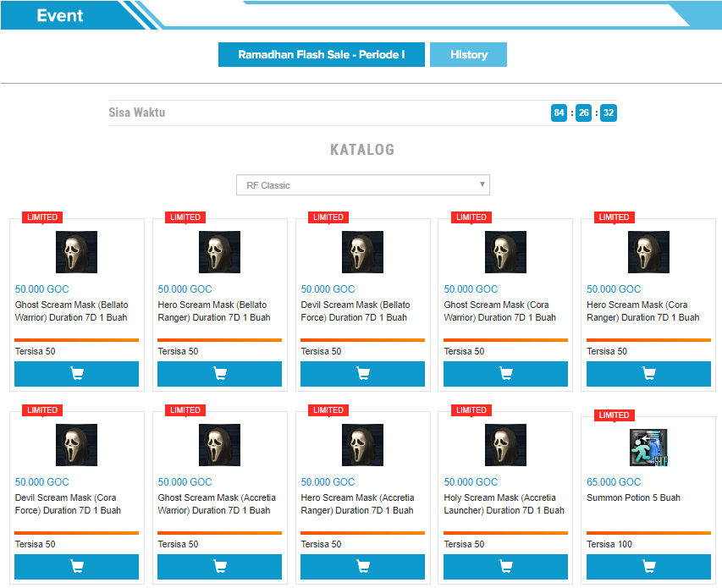Select Devil Scream Mask (Cora Force) title text
Image resolution: width=722 pixels, height=588 pixels.
68,503
